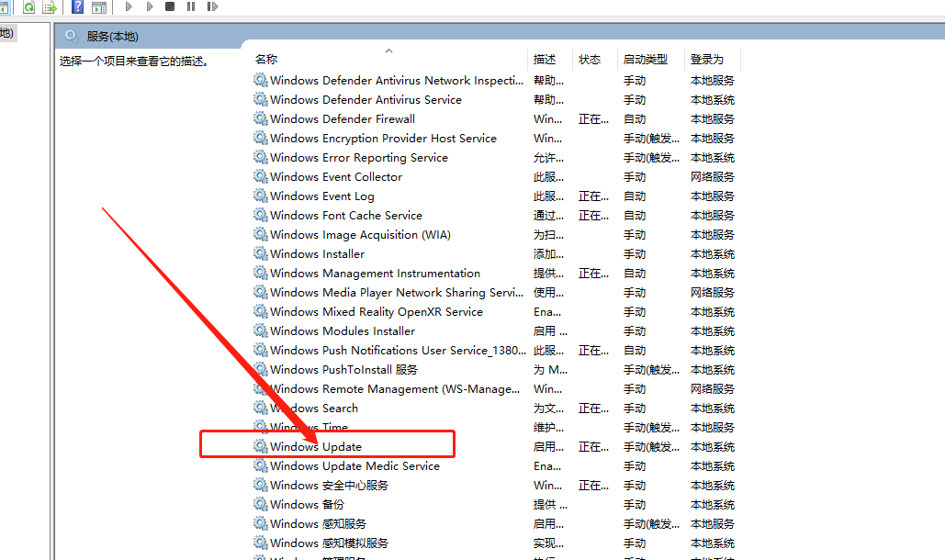The image size is (945, 560).
Task: Click gear icon beside Windows 感知服务
Action: 261,523
